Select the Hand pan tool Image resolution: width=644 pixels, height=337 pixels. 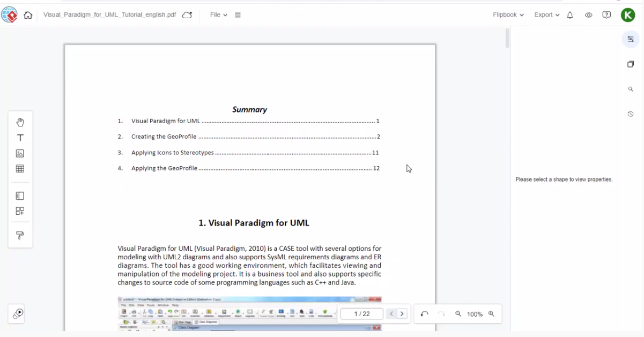click(20, 122)
